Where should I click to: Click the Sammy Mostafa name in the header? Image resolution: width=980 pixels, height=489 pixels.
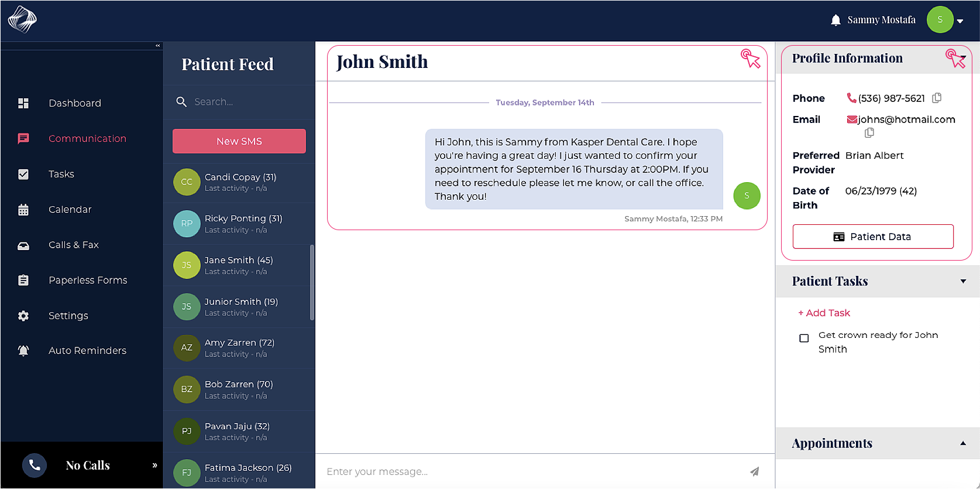[x=881, y=20]
